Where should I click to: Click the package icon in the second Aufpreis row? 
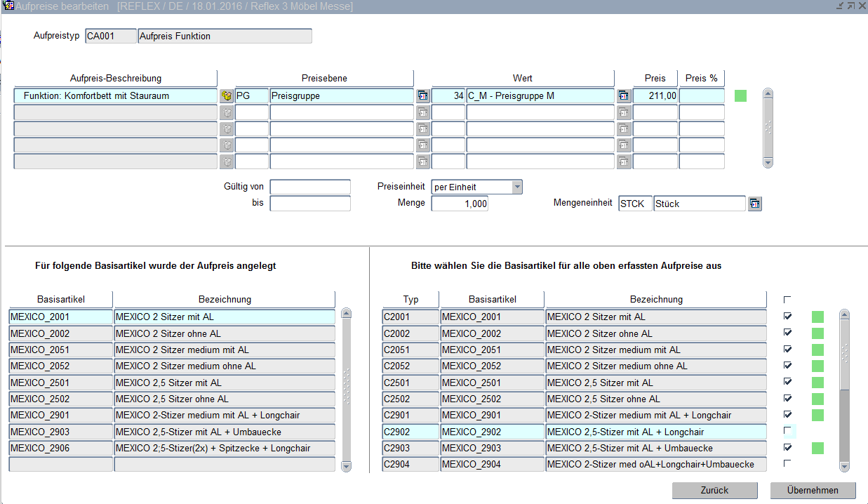pyautogui.click(x=226, y=112)
